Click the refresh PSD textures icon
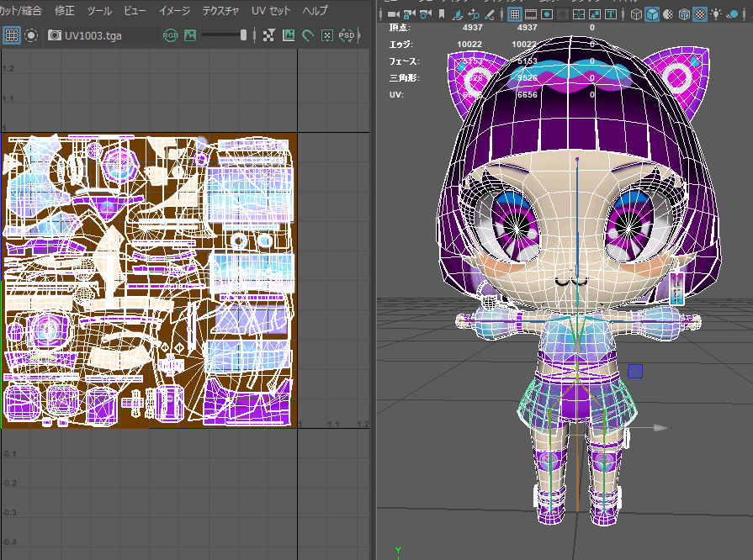 tap(347, 35)
